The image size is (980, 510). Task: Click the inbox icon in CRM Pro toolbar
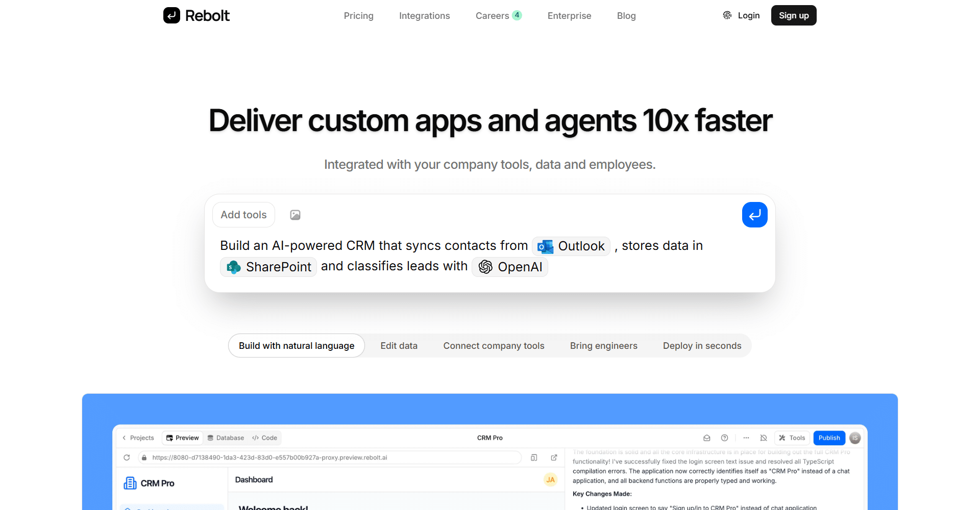pos(706,438)
